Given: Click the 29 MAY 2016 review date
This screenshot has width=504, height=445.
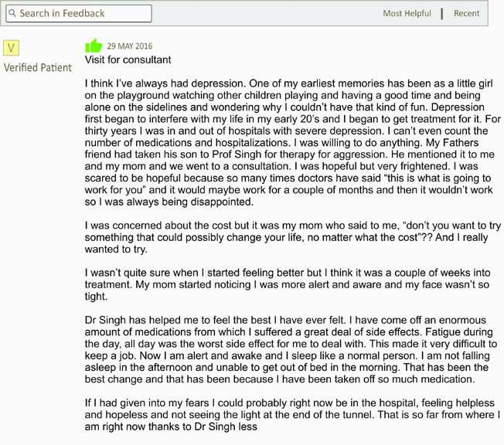Looking at the screenshot, I should pos(130,46).
